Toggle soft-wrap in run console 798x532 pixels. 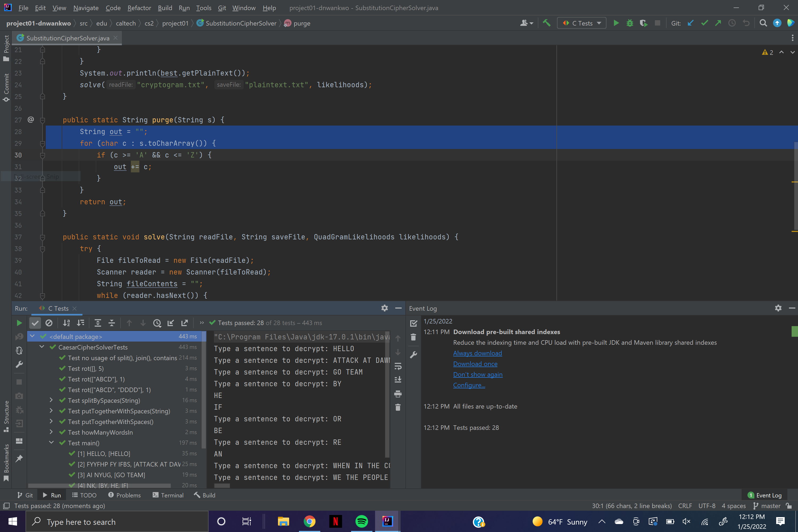398,367
